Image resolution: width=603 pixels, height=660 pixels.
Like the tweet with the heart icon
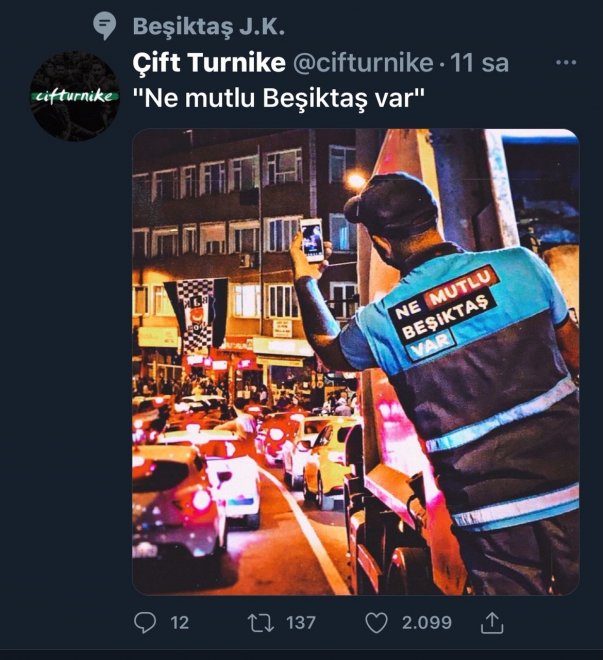(x=376, y=623)
